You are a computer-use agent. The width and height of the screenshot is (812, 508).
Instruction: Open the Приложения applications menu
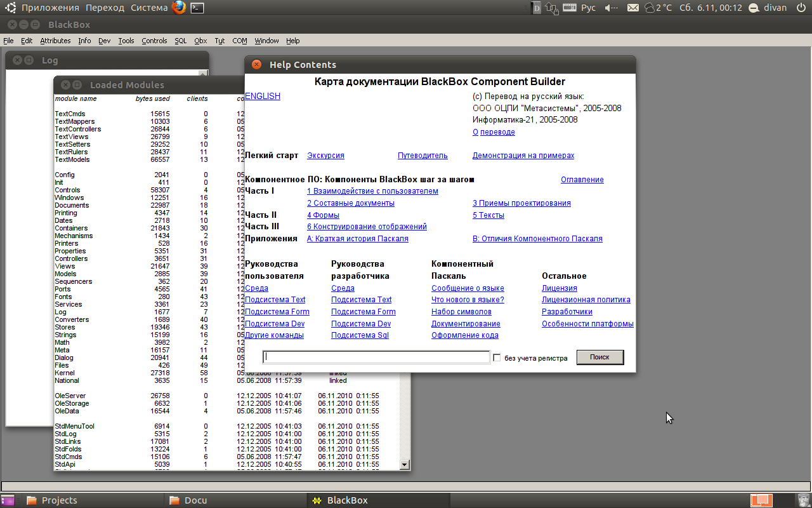coord(50,8)
